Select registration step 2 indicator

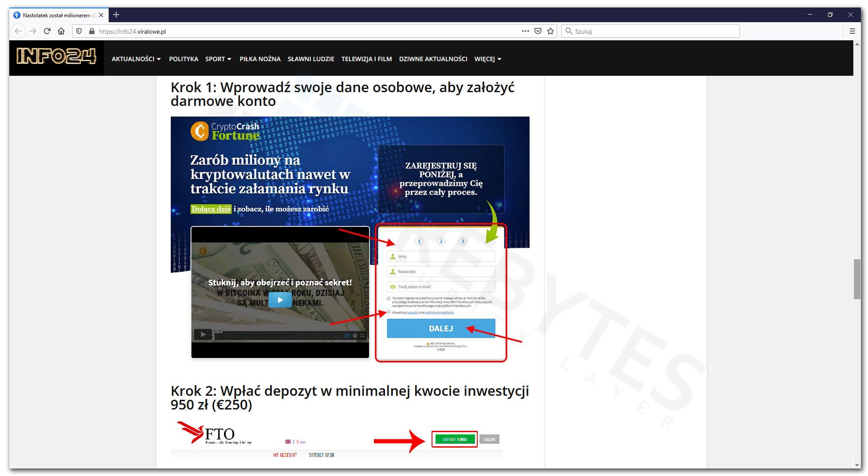tap(441, 241)
